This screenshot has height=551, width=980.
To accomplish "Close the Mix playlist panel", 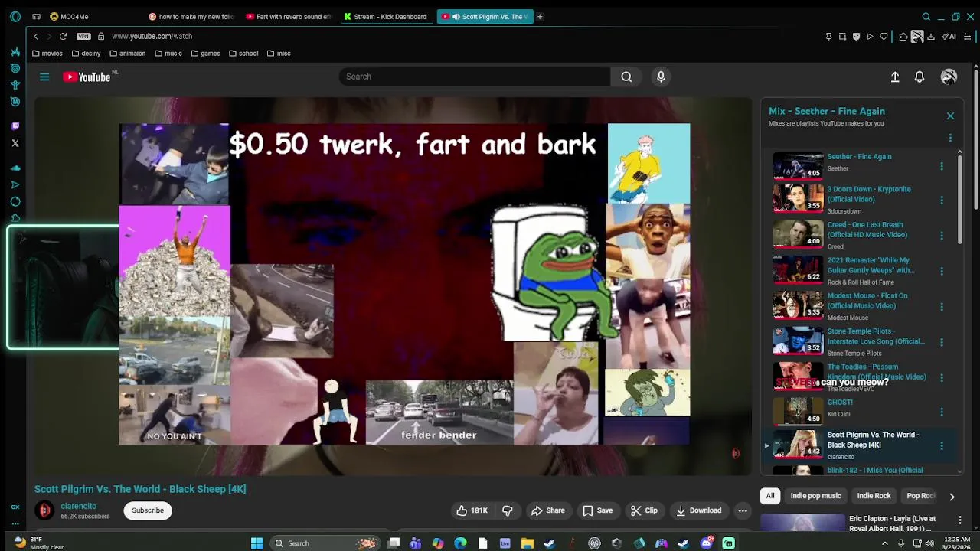I will 950,116.
